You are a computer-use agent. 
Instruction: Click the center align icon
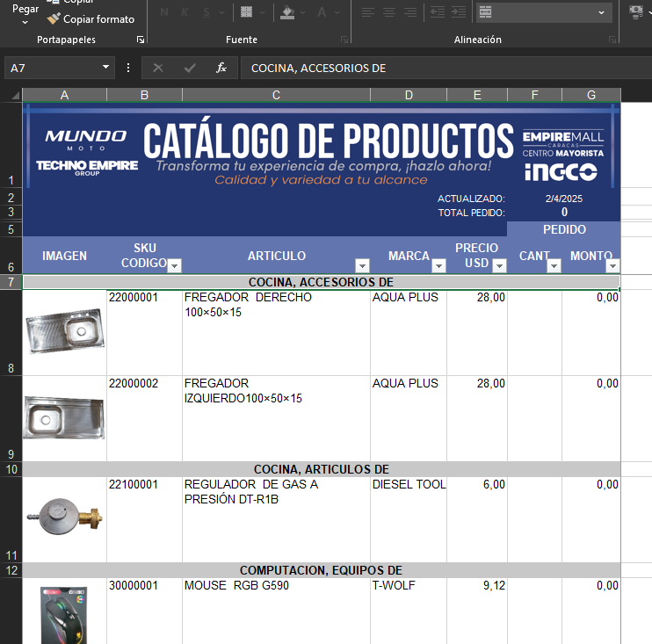coord(389,12)
